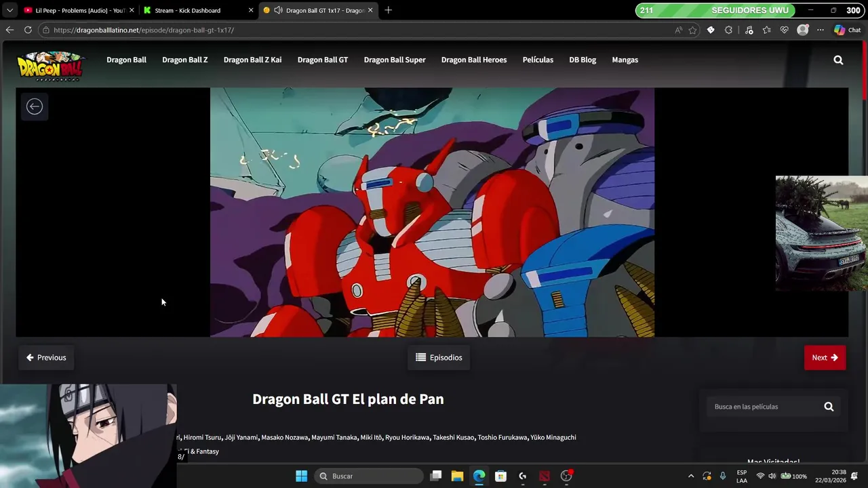Close the Lil Peep YouTube tab
868x488 pixels.
point(132,10)
